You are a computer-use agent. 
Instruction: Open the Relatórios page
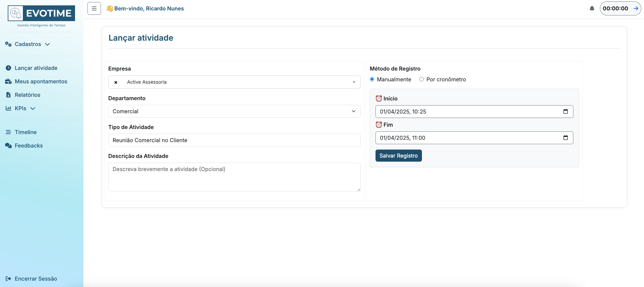27,95
